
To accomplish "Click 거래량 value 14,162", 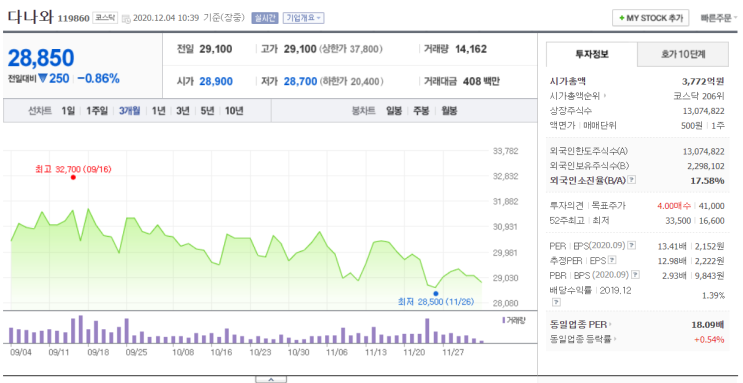I will coord(471,49).
